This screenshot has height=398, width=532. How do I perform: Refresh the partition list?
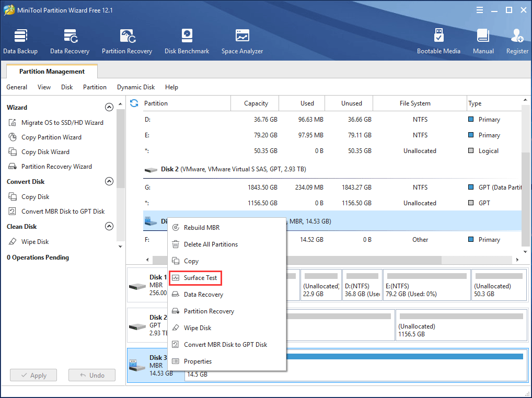tap(134, 103)
